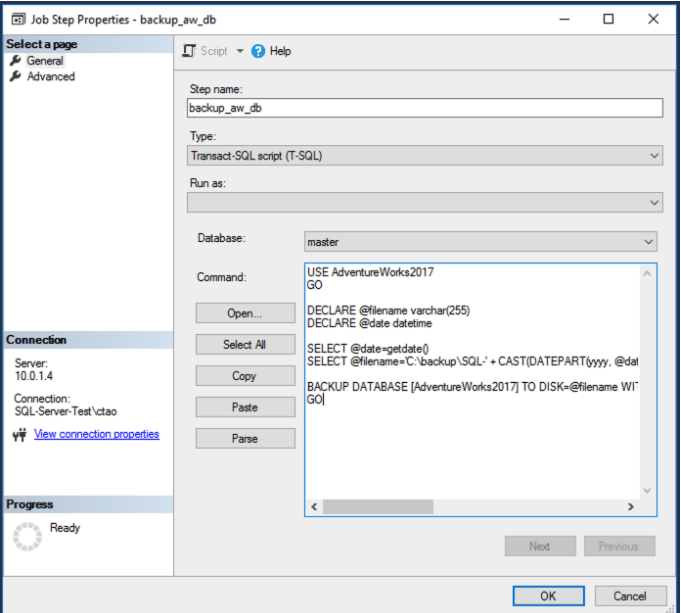Screen dimensions: 681x613
Task: Click the Open... button
Action: (x=244, y=313)
